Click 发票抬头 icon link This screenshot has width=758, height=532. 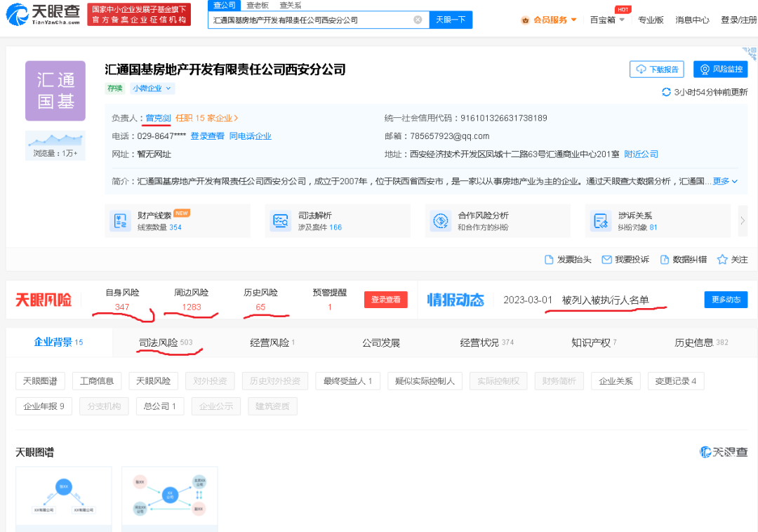coord(549,260)
